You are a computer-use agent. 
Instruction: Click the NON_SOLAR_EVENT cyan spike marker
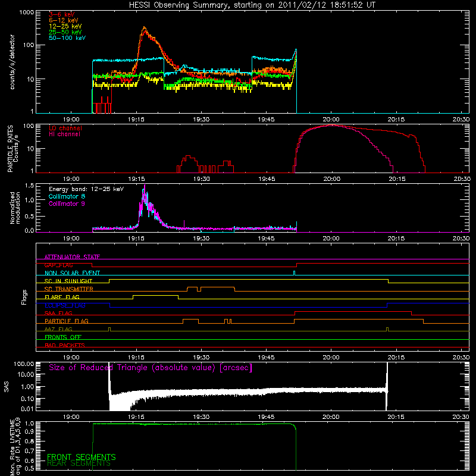tap(294, 273)
